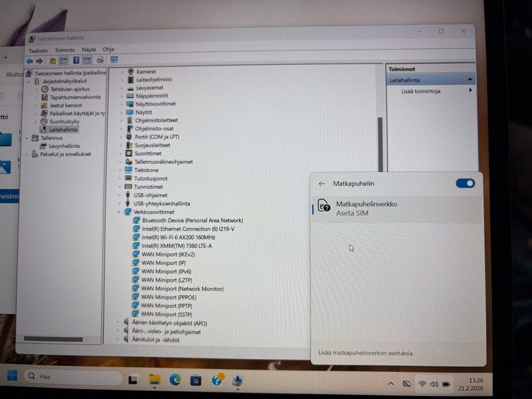Screen dimensions: 532x399
Task: Expand Portit (COM ja LPT) category
Action: pyautogui.click(x=121, y=137)
